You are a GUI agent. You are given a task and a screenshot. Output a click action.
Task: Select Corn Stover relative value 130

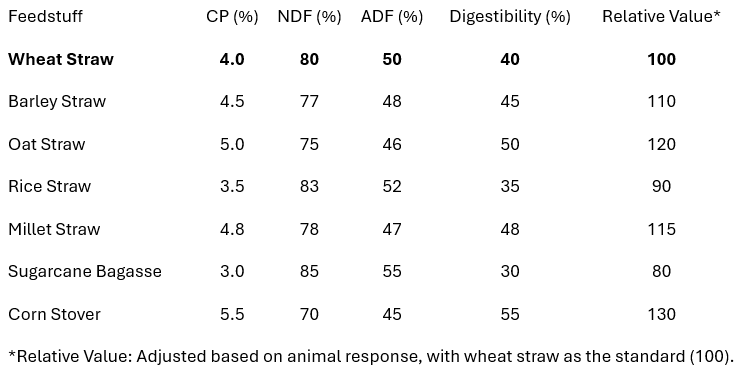pyautogui.click(x=661, y=315)
